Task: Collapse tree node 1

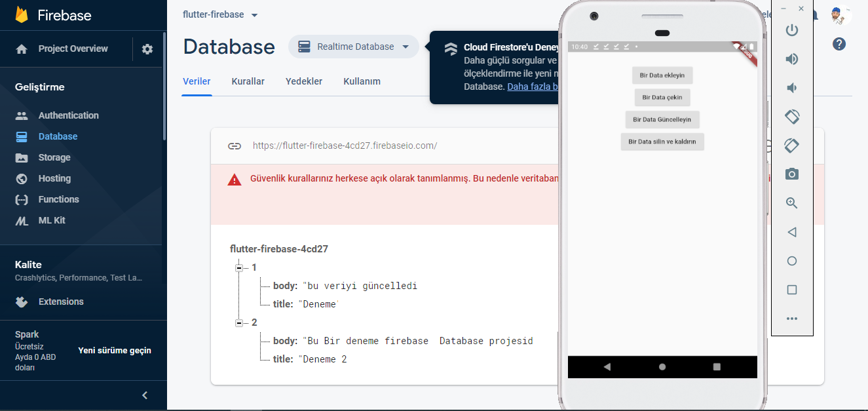Action: (x=239, y=267)
